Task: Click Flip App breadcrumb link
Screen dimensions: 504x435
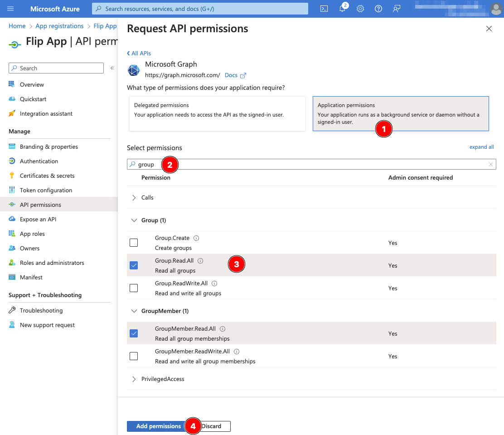Action: 105,26
